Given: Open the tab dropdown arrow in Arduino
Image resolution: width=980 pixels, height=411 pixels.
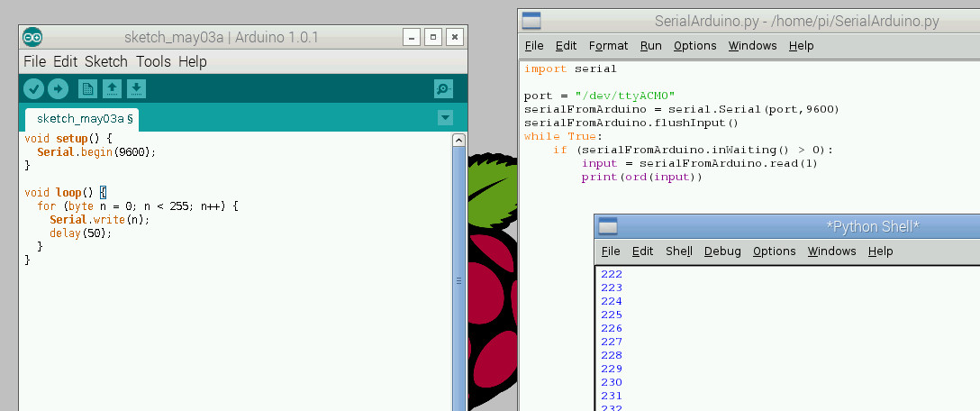Looking at the screenshot, I should click(445, 117).
